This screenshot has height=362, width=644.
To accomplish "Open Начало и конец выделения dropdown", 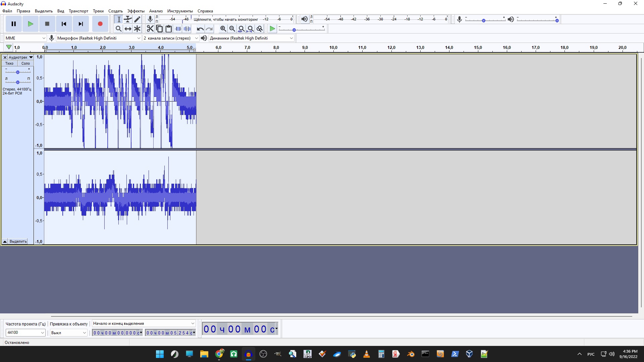I will tap(144, 323).
